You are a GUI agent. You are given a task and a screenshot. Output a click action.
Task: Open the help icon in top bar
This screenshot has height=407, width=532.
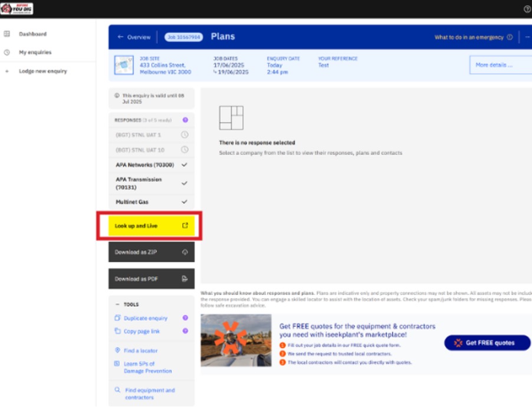coord(527,9)
